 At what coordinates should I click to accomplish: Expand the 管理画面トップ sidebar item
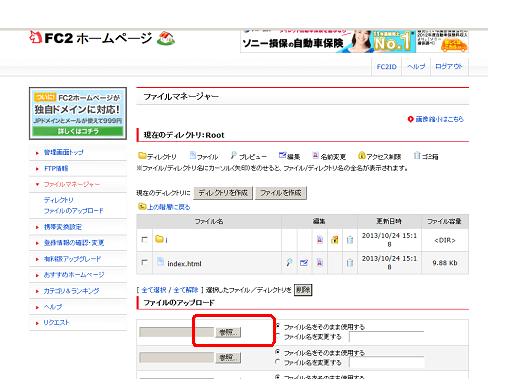(63, 152)
